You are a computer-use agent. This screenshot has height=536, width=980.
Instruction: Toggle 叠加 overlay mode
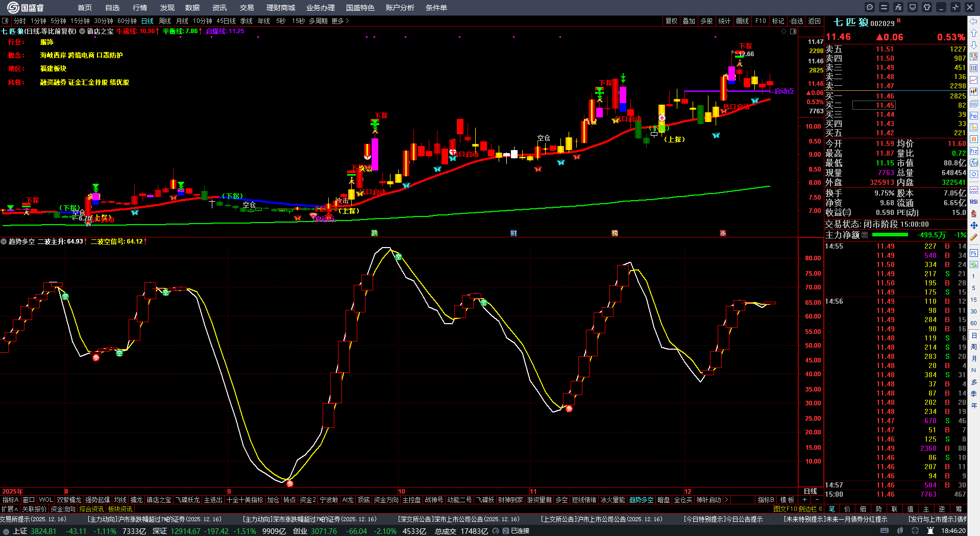pyautogui.click(x=689, y=21)
